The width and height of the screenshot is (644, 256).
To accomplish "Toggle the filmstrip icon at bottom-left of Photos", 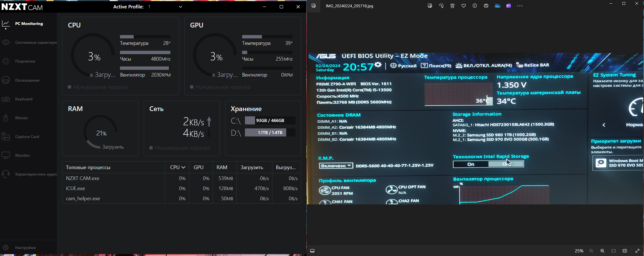I will (312, 251).
